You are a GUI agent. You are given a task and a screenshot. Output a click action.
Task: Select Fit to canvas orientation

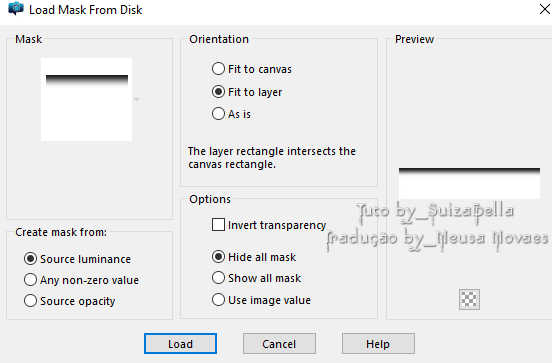[218, 69]
